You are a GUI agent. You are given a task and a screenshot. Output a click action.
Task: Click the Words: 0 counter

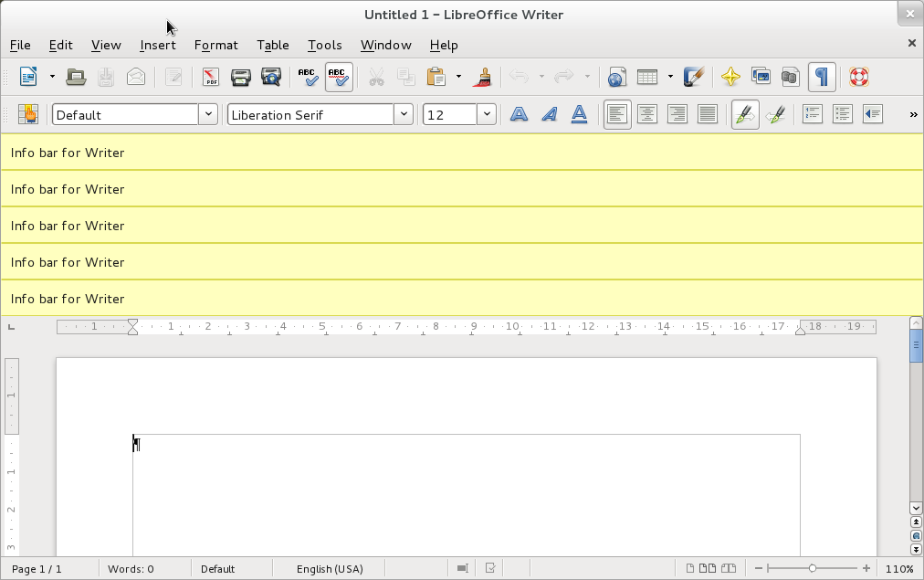(x=131, y=569)
